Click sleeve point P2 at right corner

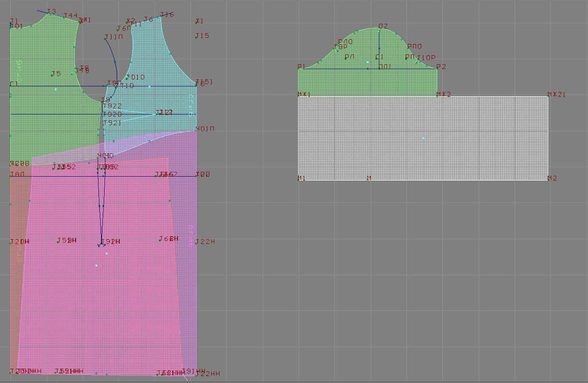click(437, 68)
